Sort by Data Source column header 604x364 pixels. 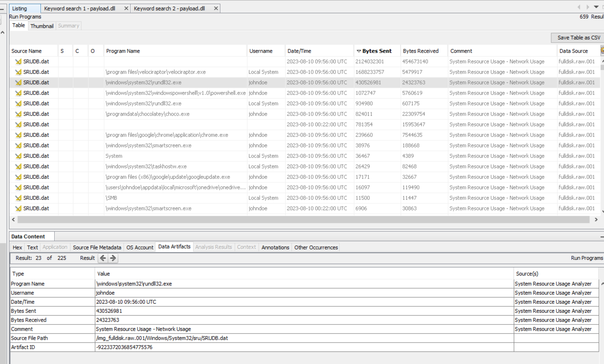[x=578, y=51]
